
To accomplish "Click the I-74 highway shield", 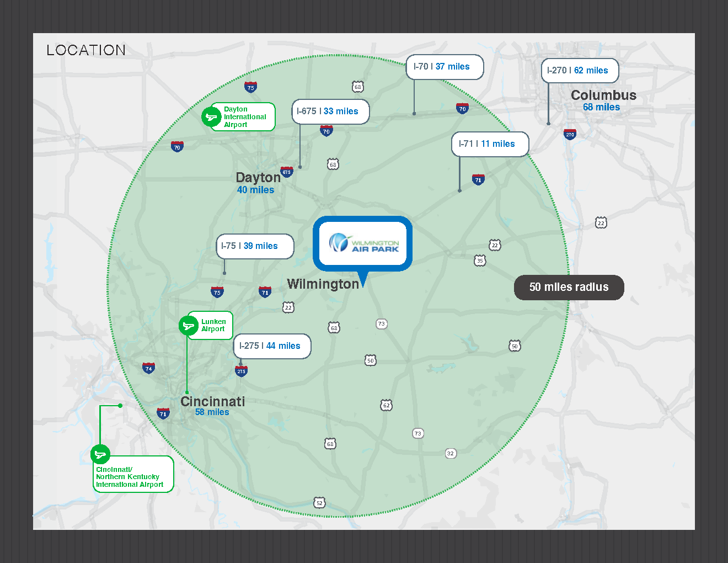I will [148, 368].
